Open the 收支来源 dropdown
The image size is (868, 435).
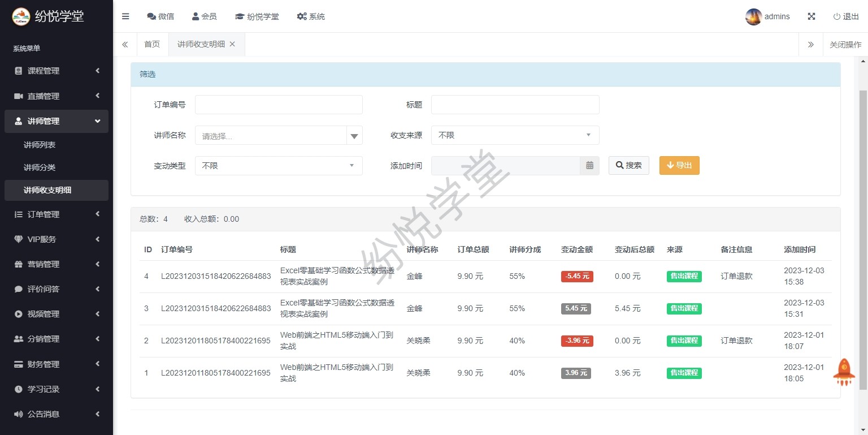pos(515,135)
